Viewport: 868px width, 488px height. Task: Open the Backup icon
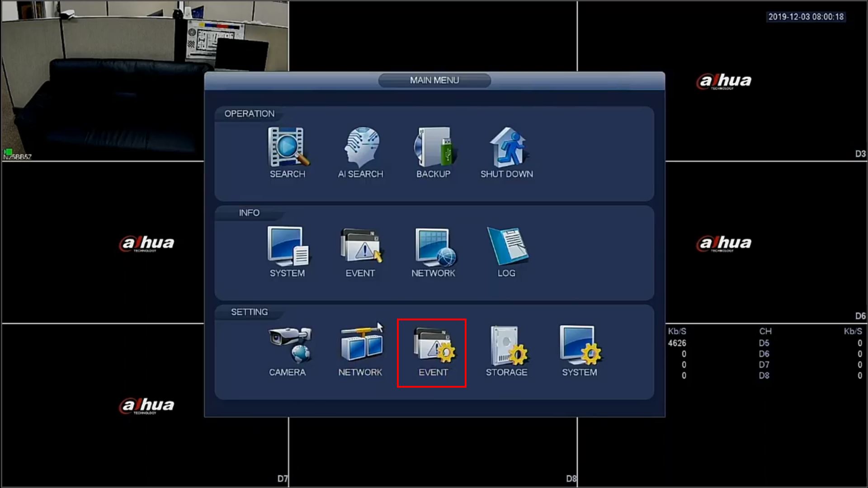tap(433, 148)
